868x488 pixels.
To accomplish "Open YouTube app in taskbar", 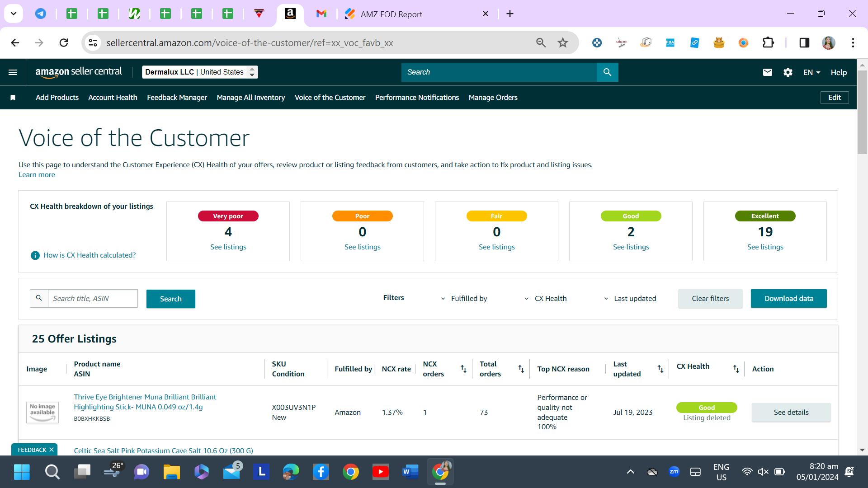I will (x=380, y=472).
